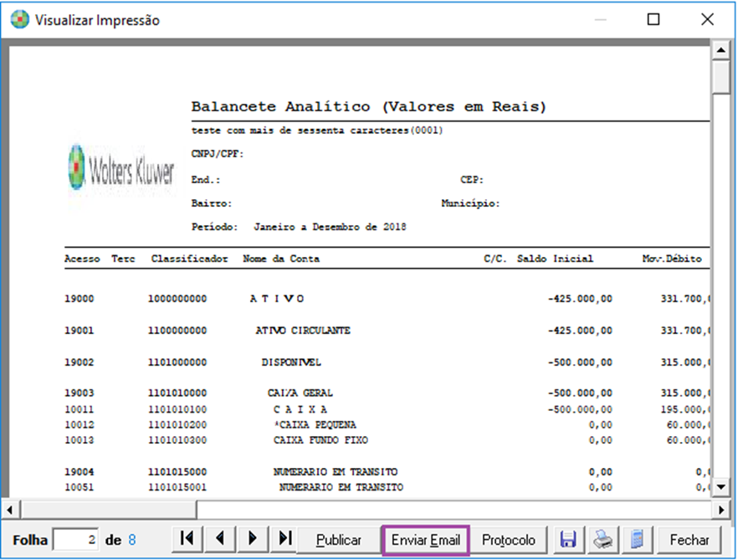Go to the first page
This screenshot has height=560, width=738.
point(187,539)
